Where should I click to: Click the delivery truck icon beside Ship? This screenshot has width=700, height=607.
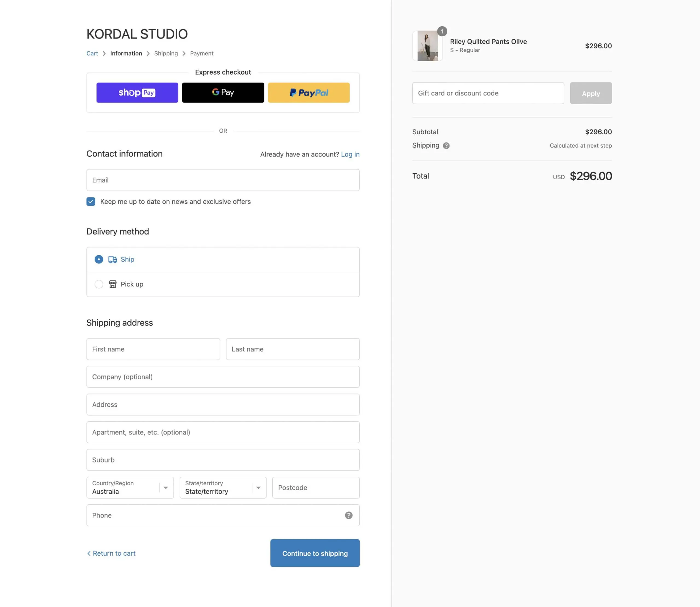click(x=112, y=259)
